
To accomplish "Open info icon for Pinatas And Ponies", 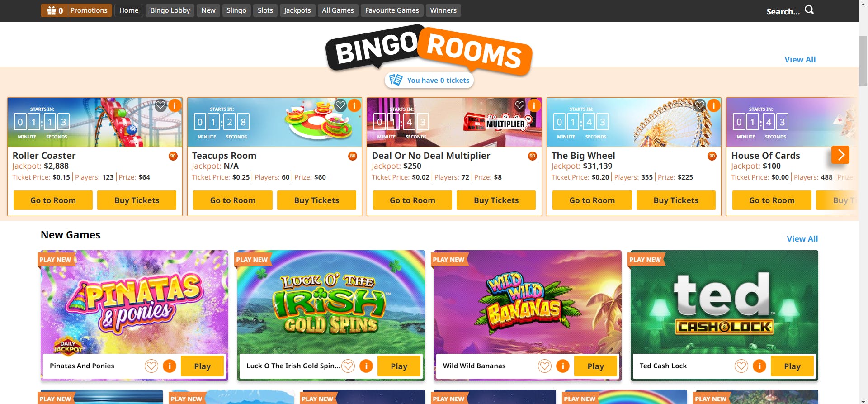I will (170, 366).
